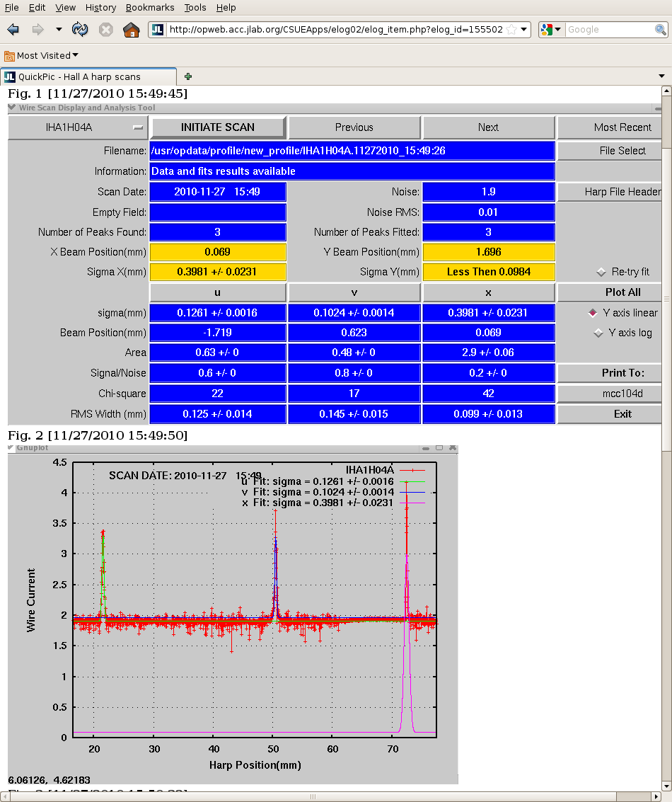Click the URL address field
Image resolution: width=672 pixels, height=802 pixels.
point(336,30)
